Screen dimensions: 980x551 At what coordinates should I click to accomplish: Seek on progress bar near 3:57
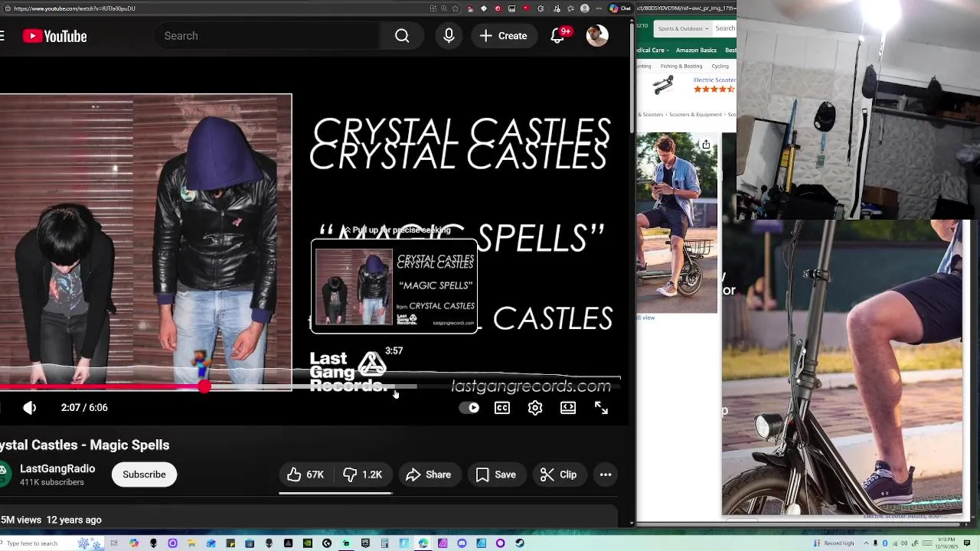point(394,387)
